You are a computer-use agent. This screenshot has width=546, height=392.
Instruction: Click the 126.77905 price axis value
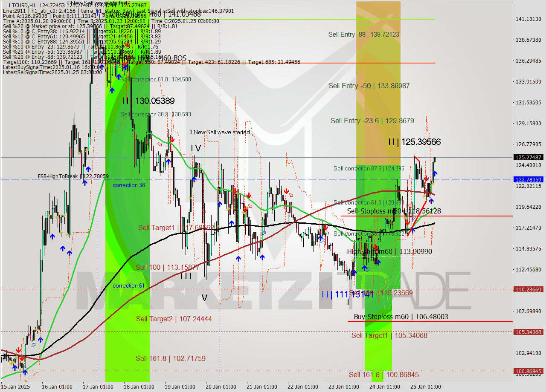pyautogui.click(x=529, y=144)
